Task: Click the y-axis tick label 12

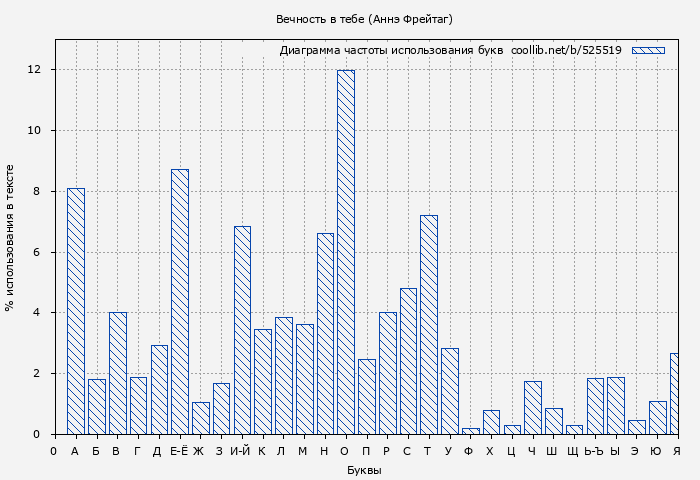Action: 35,70
